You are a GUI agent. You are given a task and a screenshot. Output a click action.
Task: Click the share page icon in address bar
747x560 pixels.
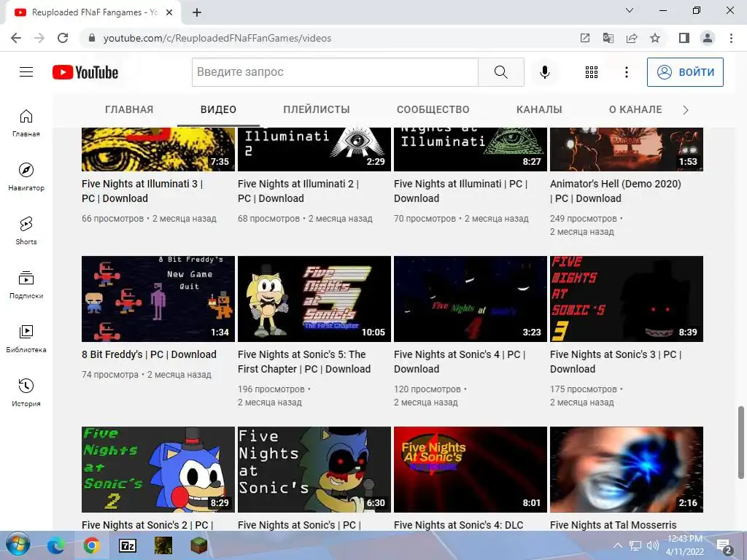632,38
